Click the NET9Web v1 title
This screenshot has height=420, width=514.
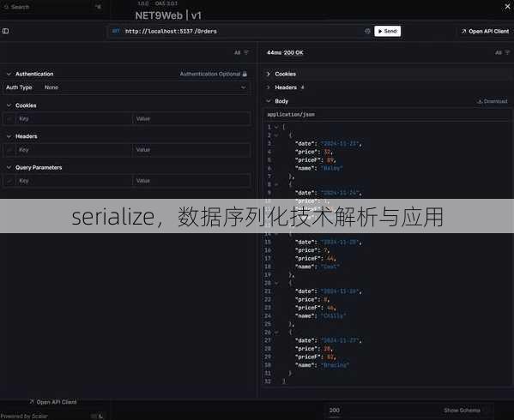168,15
